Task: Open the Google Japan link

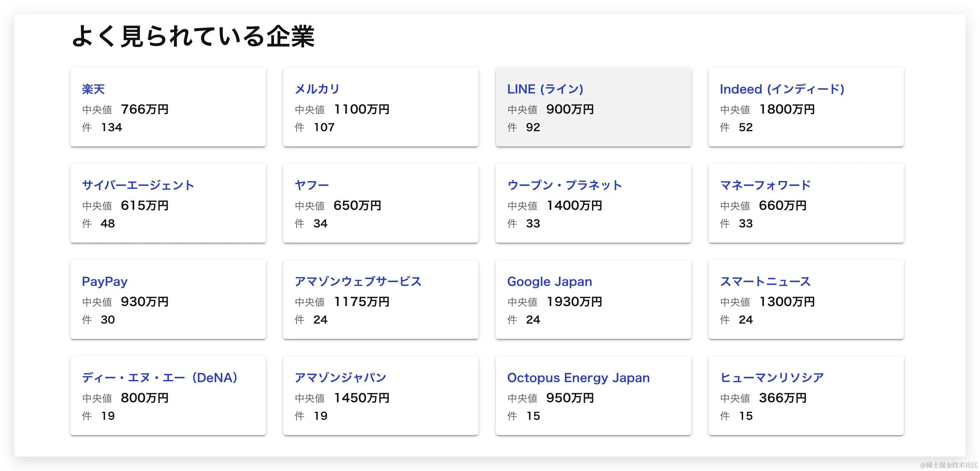Action: [x=549, y=281]
